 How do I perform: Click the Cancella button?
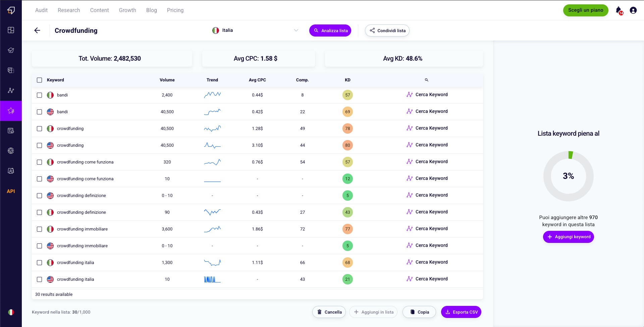[329, 312]
